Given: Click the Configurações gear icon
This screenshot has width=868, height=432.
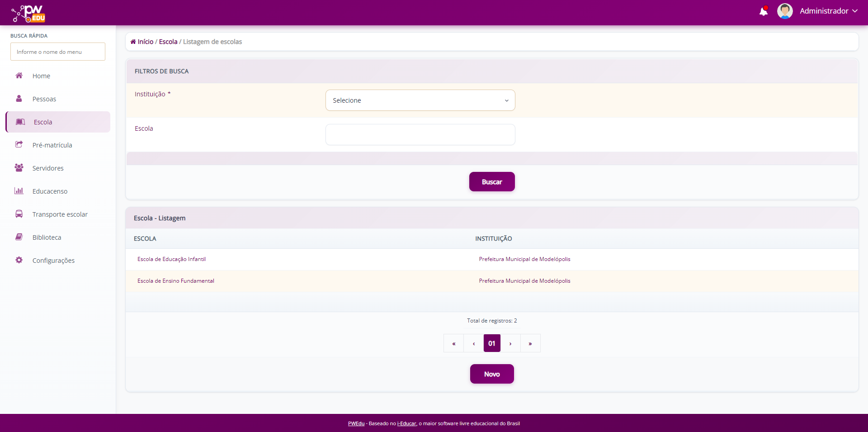Looking at the screenshot, I should pyautogui.click(x=19, y=260).
